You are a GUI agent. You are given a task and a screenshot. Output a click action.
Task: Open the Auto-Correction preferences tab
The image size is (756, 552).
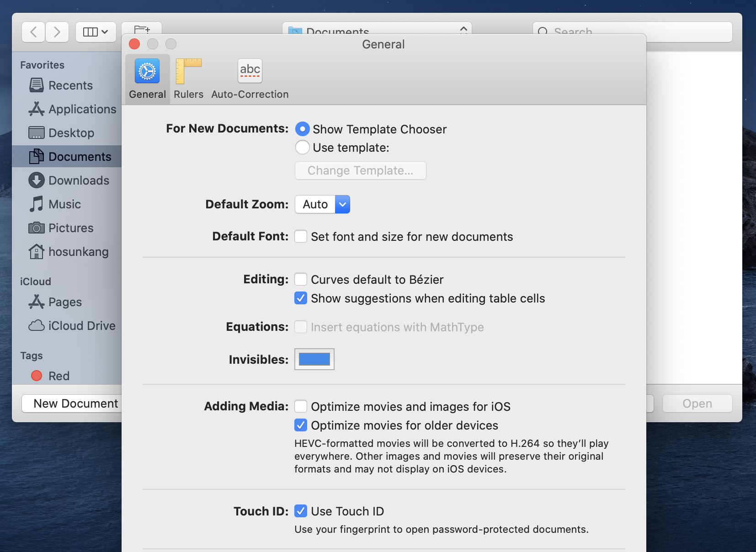[x=250, y=79]
